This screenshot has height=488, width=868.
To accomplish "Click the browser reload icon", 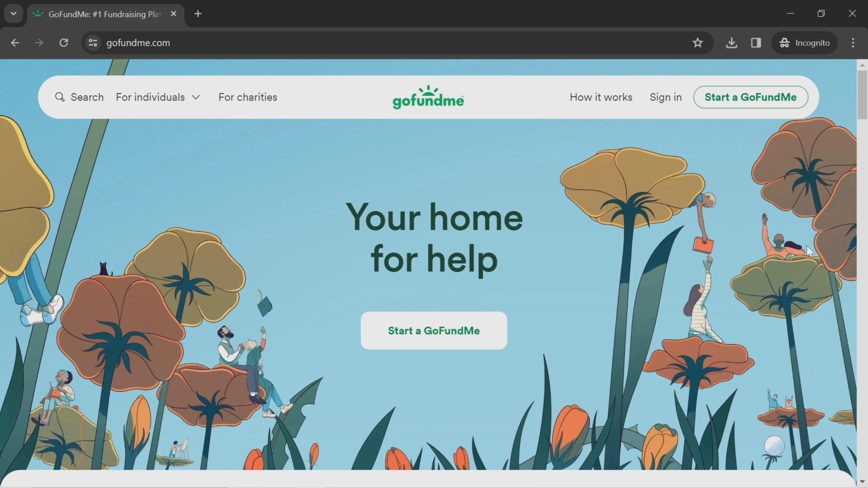I will coord(63,42).
